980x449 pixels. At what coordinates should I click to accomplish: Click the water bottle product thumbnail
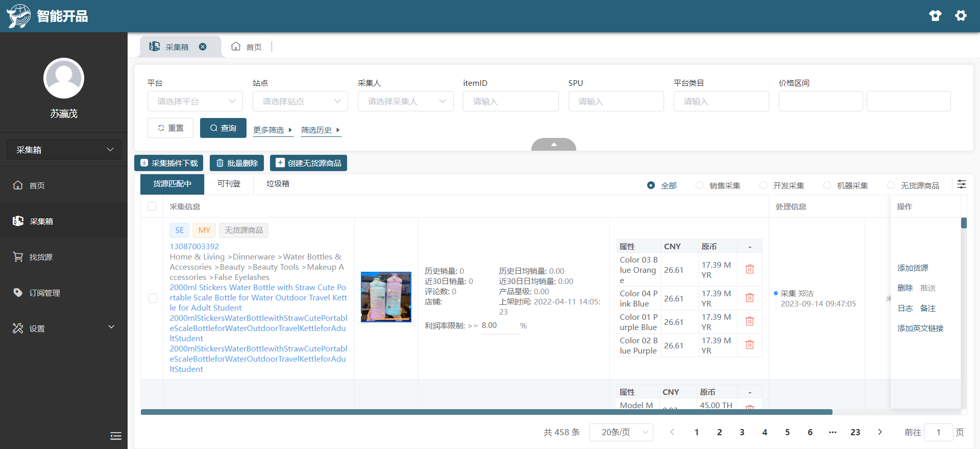pyautogui.click(x=386, y=297)
